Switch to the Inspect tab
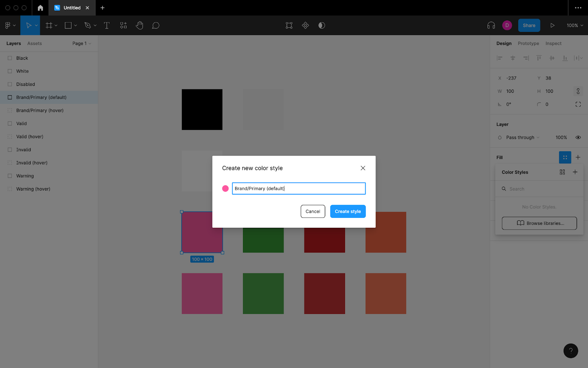This screenshot has width=588, height=368. coord(553,43)
